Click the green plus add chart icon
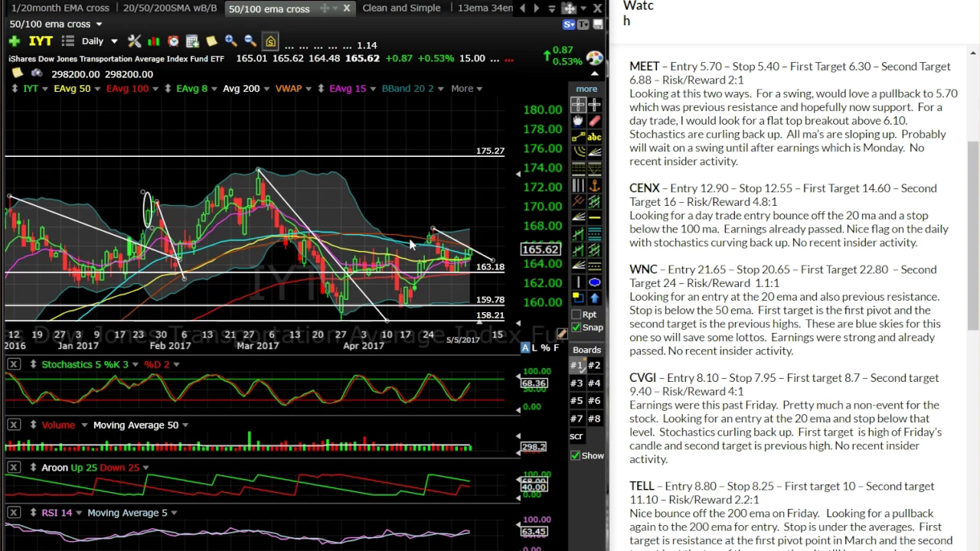This screenshot has height=551, width=980. click(x=14, y=41)
